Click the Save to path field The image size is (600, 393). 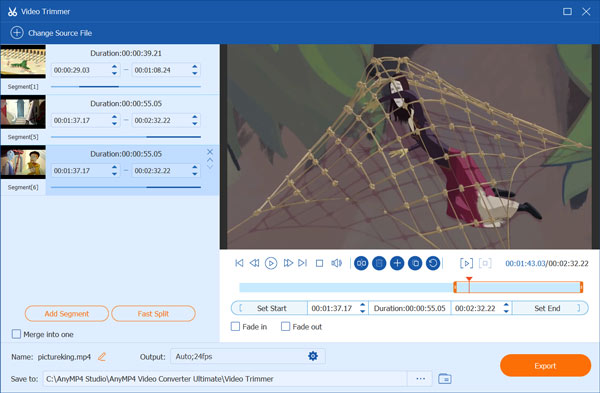(x=225, y=379)
